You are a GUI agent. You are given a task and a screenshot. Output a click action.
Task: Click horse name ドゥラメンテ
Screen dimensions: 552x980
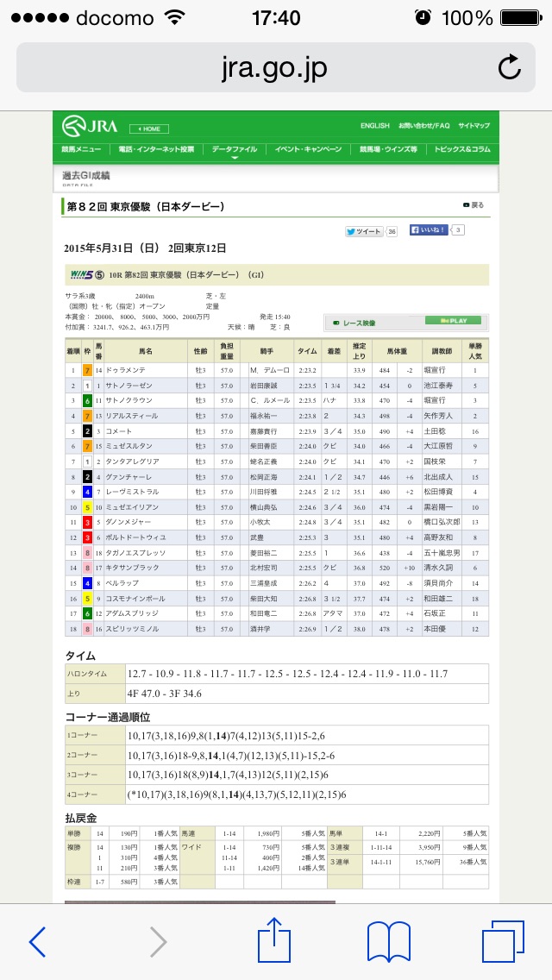click(126, 371)
